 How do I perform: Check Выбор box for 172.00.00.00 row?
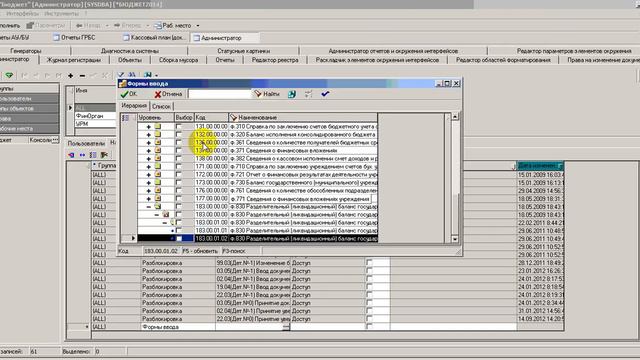pyautogui.click(x=179, y=175)
